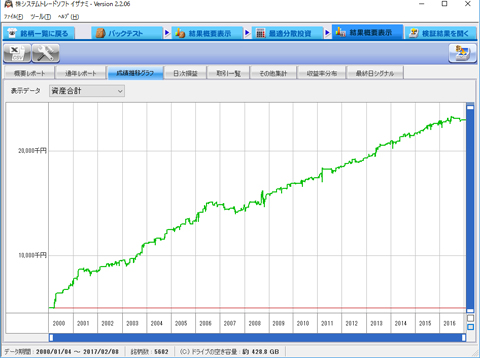This screenshot has width=480, height=360.
Task: Open the ヘルプ menu
Action: pyautogui.click(x=68, y=17)
